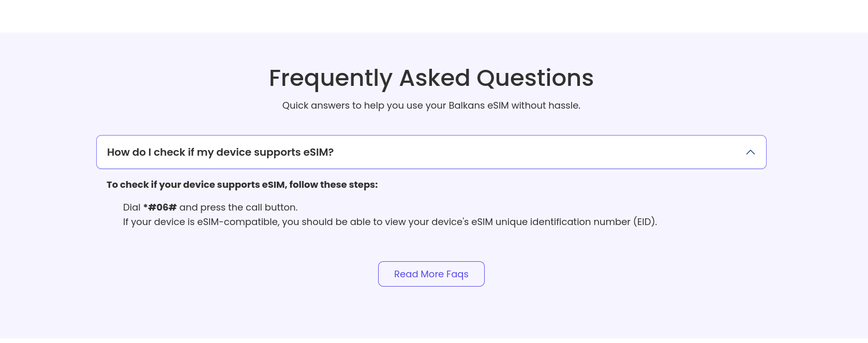This screenshot has height=343, width=868.
Task: Click the '(EID)' abbreviation in the answer
Action: tap(645, 222)
